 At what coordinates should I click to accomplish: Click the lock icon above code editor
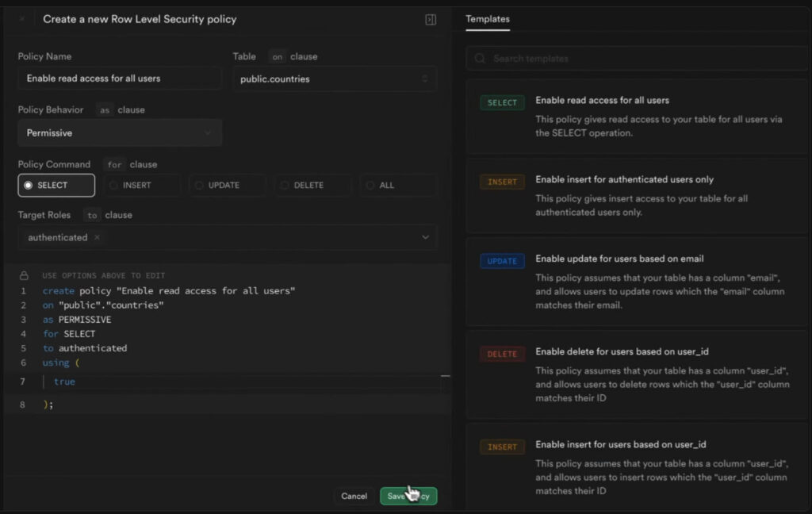click(x=24, y=275)
